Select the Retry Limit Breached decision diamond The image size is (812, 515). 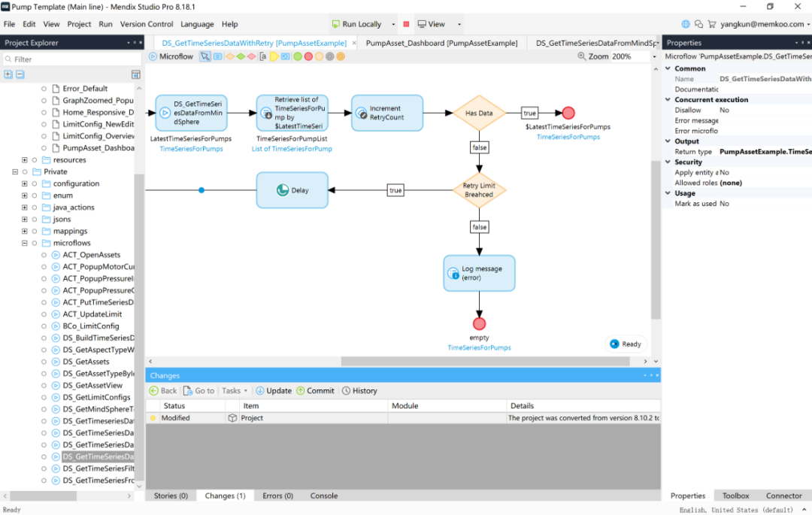click(479, 190)
